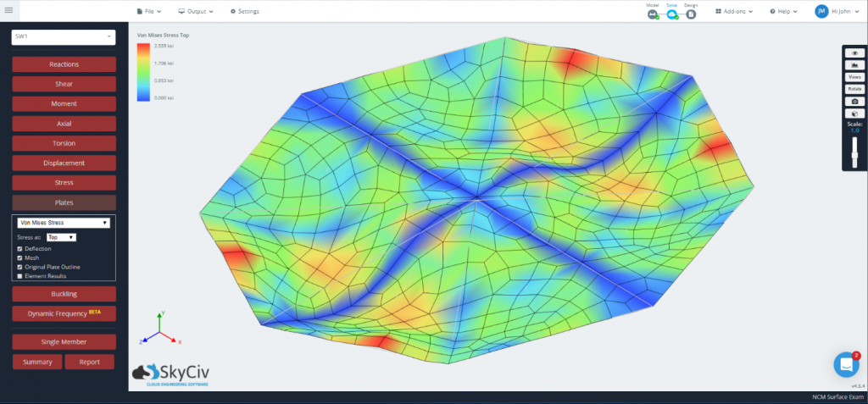This screenshot has width=868, height=404.
Task: Open the Stress at Top dropdown
Action: (x=61, y=237)
